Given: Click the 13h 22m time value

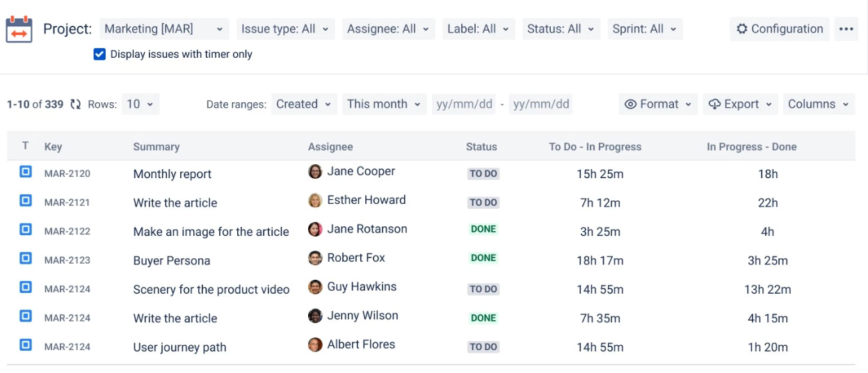Looking at the screenshot, I should click(768, 289).
